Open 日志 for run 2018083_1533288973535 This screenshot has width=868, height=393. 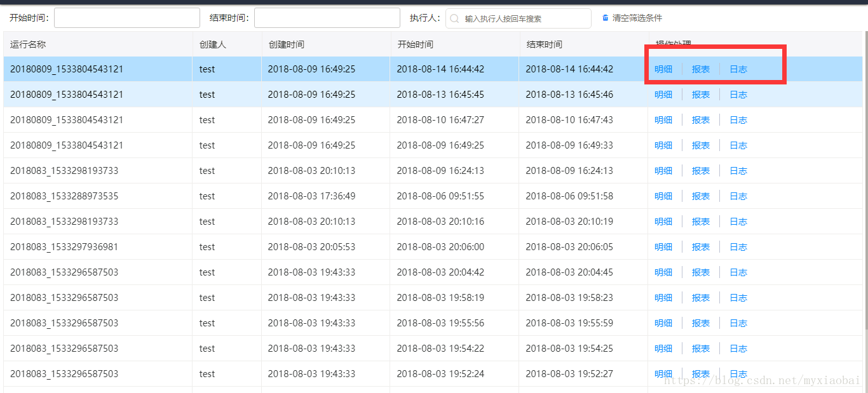[x=738, y=196]
